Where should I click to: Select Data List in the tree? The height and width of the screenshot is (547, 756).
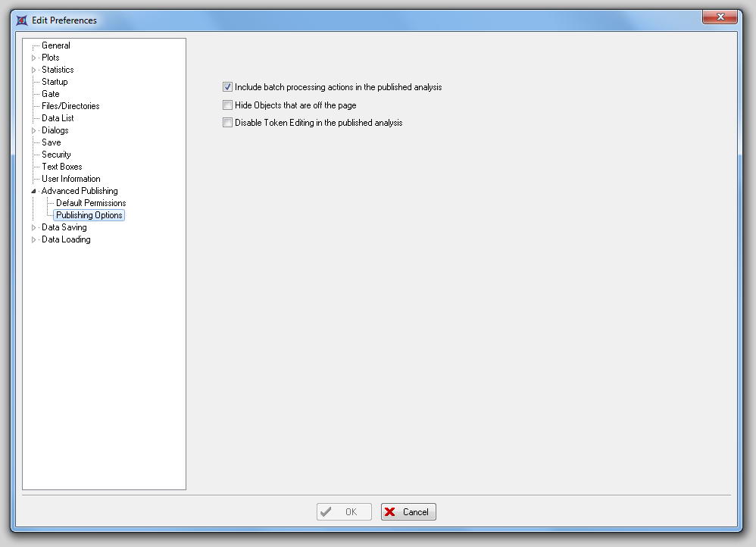point(58,117)
